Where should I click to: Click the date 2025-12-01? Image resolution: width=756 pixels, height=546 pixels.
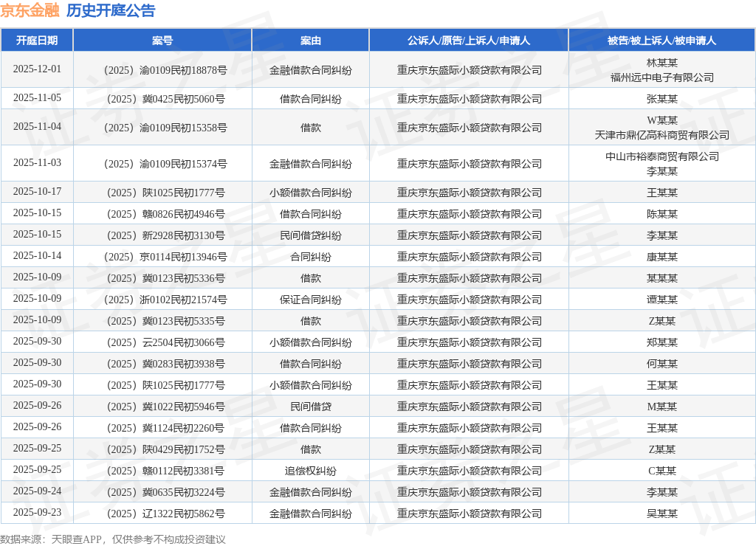pyautogui.click(x=37, y=69)
